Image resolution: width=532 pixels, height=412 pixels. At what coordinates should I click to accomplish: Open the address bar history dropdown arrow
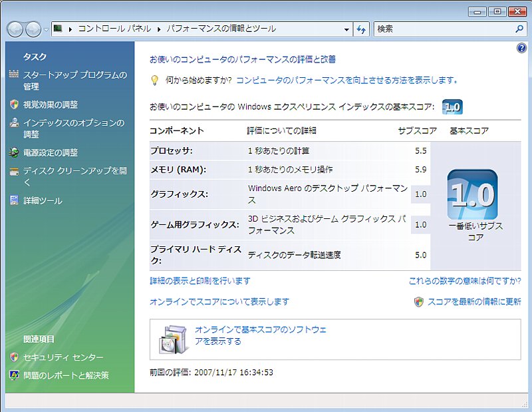(346, 29)
